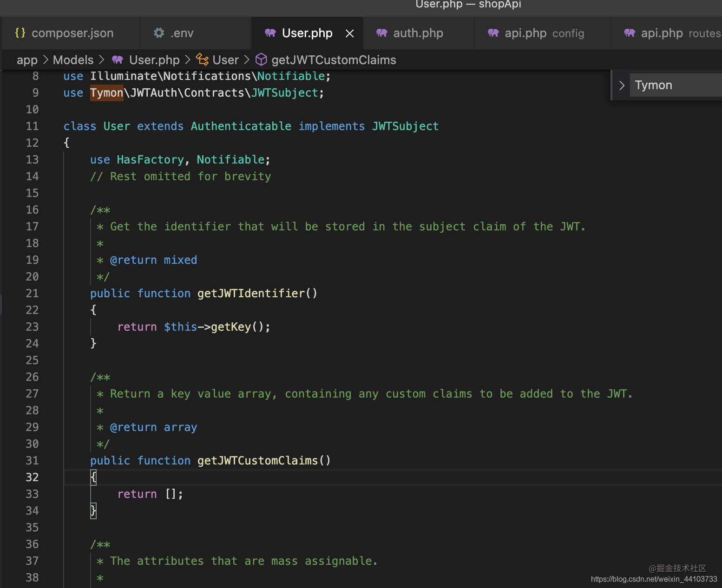Click the .env gear file icon

click(x=159, y=33)
